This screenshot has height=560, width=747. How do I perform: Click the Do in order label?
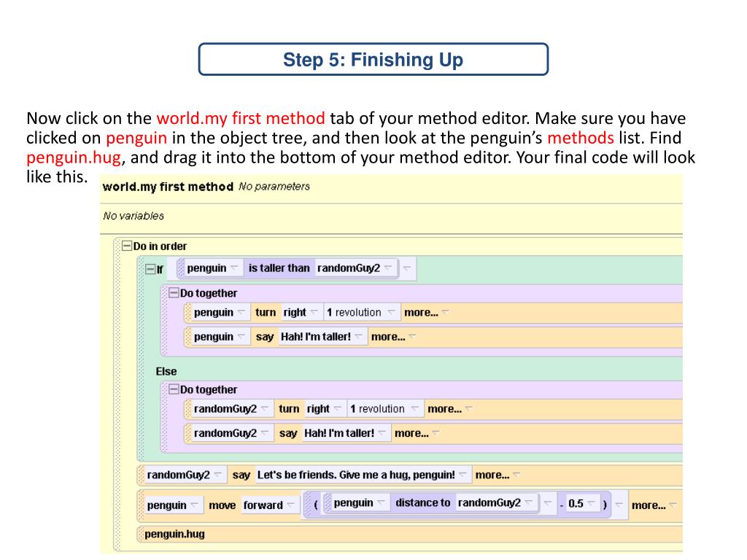point(160,246)
